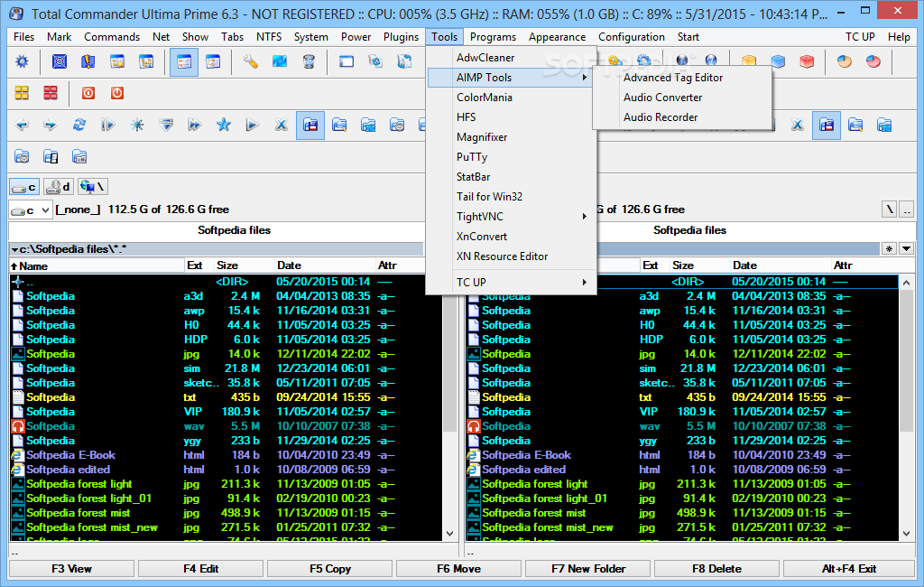Viewport: 924px width, 587px height.
Task: Click the funnel filter icon
Action: 166,125
